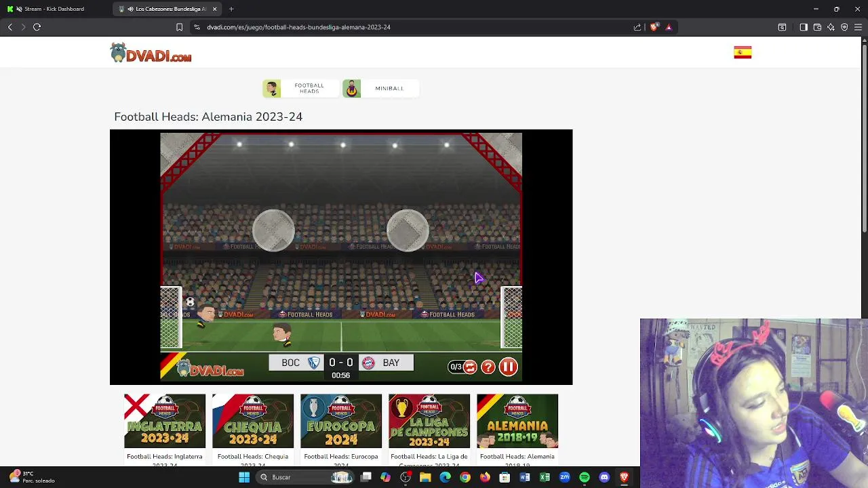Switch language with the Spain flag
The height and width of the screenshot is (488, 868).
coord(743,53)
